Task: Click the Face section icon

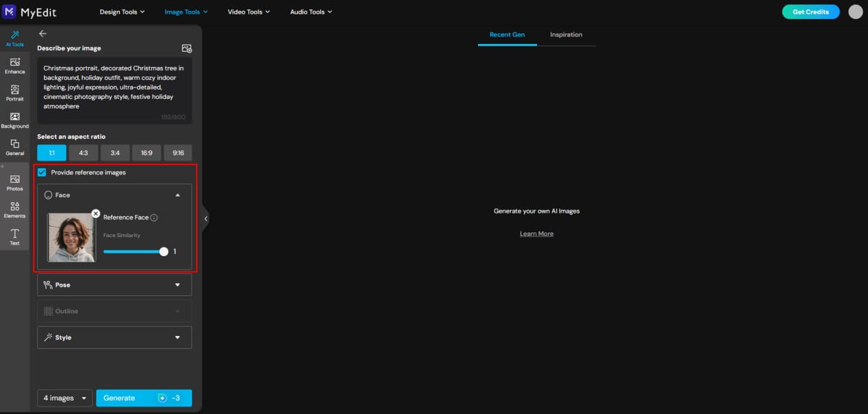Action: click(48, 195)
